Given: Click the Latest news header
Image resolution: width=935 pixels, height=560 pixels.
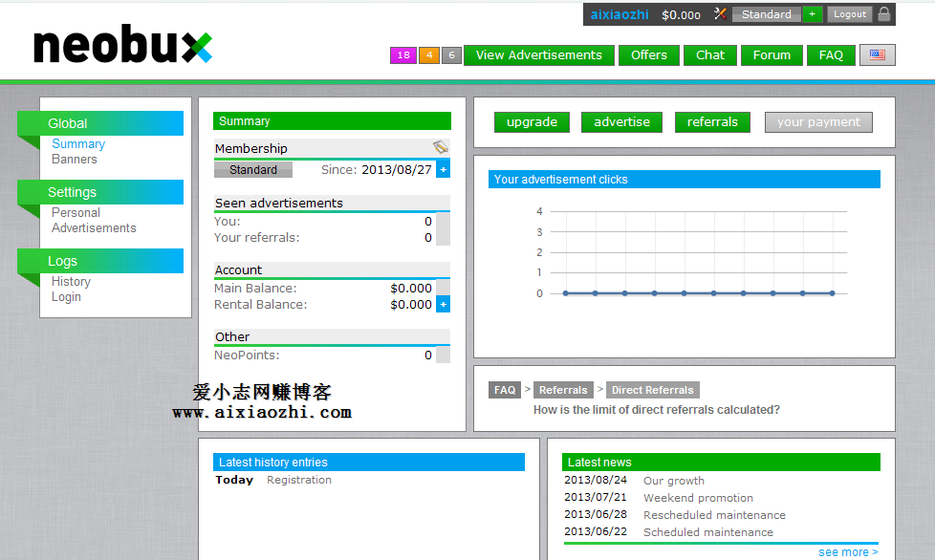Looking at the screenshot, I should (x=721, y=463).
